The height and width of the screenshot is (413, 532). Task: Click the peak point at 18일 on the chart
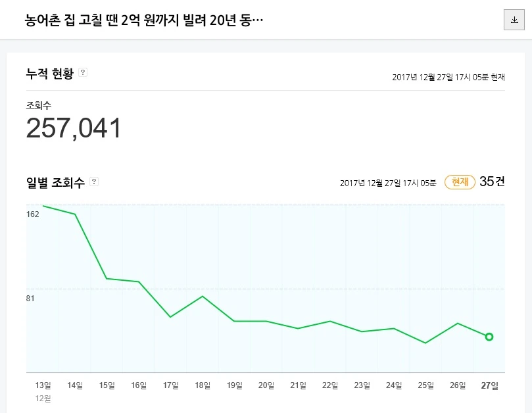point(202,297)
